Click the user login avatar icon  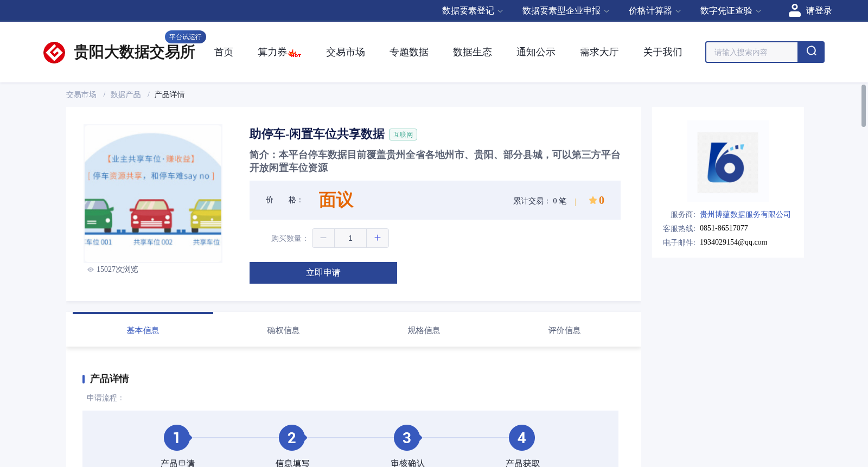click(x=795, y=10)
